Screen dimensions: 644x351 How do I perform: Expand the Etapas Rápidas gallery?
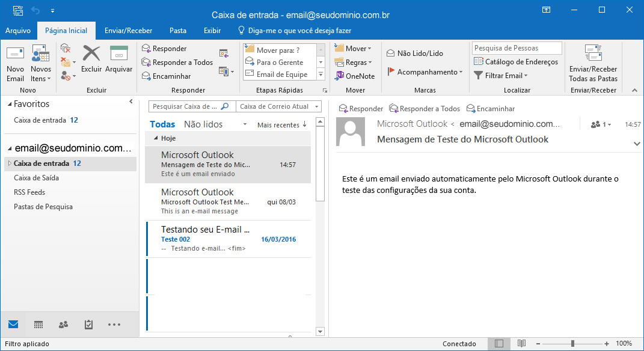[321, 75]
